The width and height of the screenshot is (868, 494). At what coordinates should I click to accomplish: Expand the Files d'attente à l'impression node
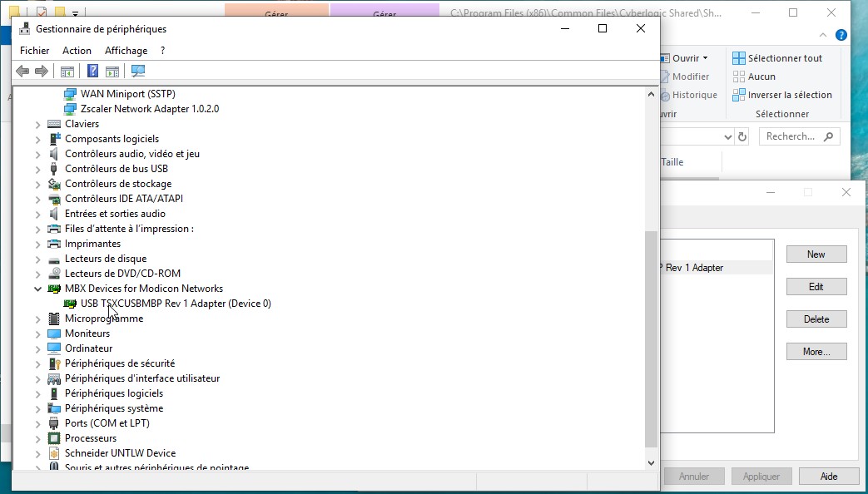click(x=37, y=229)
